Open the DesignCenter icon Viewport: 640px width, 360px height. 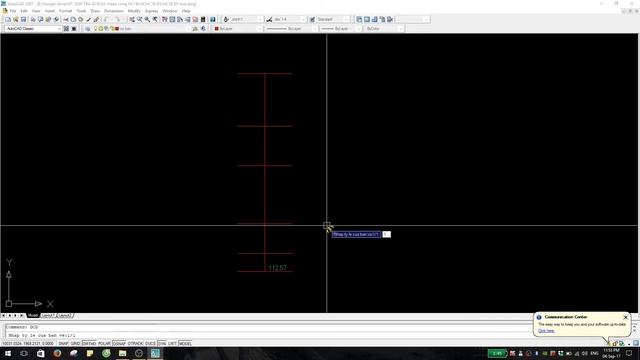tap(172, 19)
